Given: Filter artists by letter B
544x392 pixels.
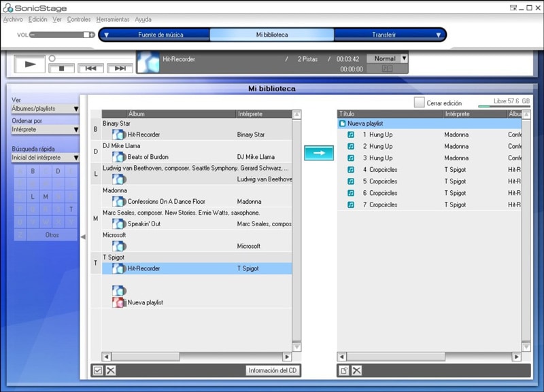Looking at the screenshot, I should pyautogui.click(x=33, y=171).
